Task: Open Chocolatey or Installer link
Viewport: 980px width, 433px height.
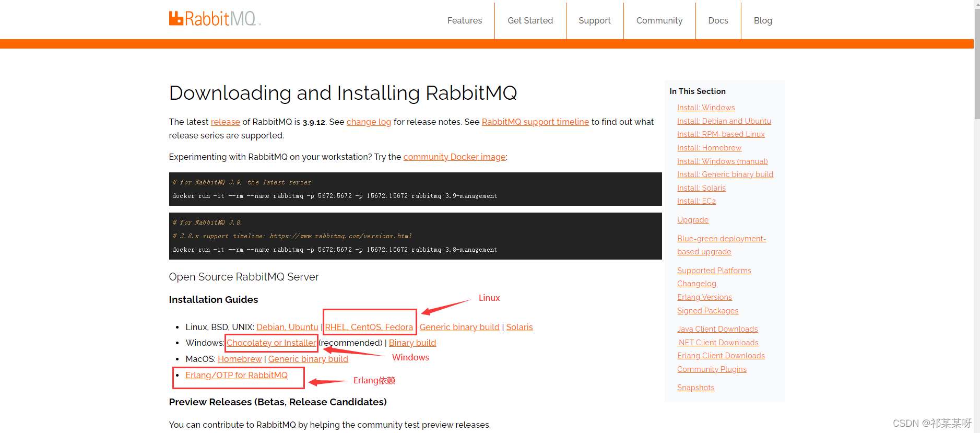Action: (x=271, y=343)
